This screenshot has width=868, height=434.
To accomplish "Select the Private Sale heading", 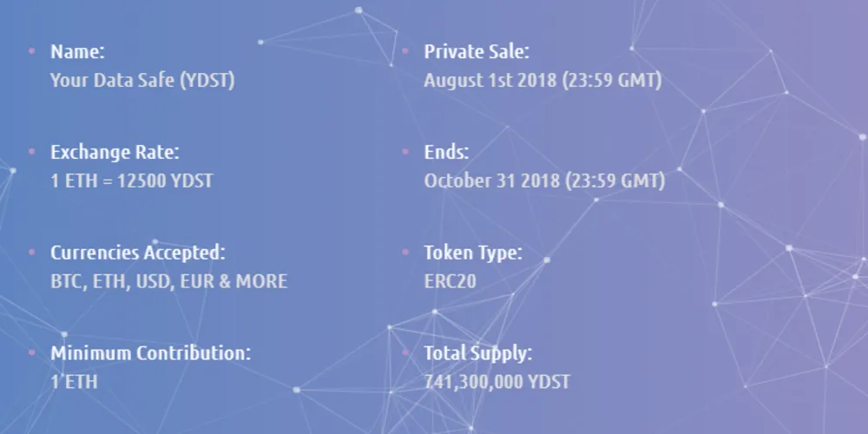I will coord(477,51).
